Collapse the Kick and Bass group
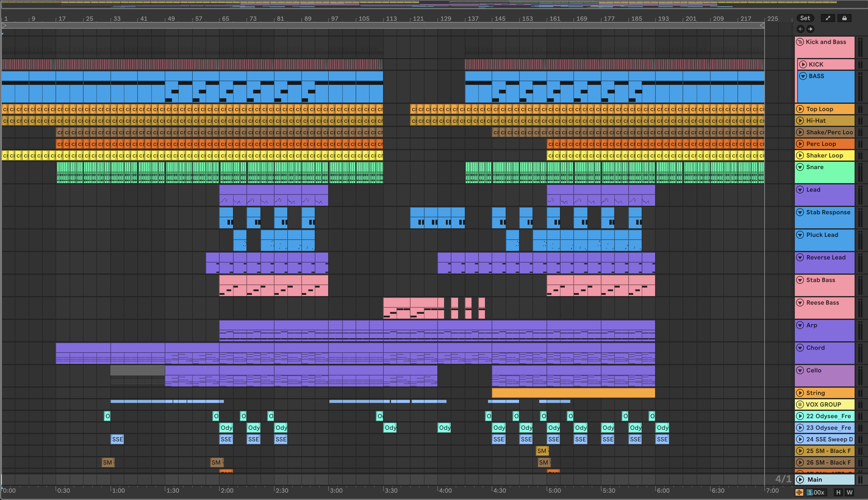Screen dimensions: 868x500 (800, 42)
